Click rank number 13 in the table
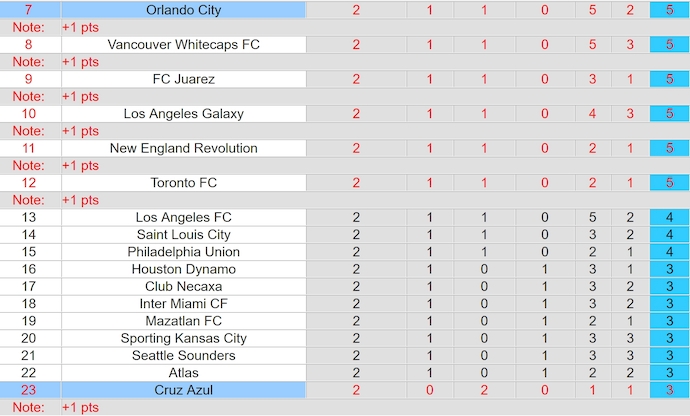The width and height of the screenshot is (690, 416). point(28,217)
